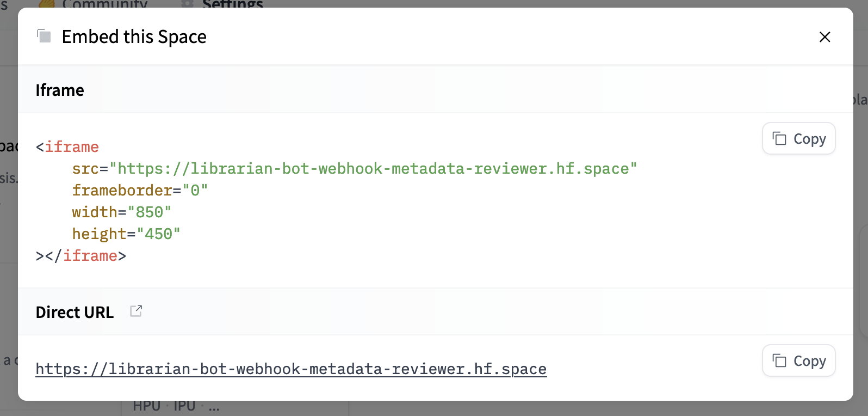The width and height of the screenshot is (868, 416).
Task: Click the embed icon beside the dialog title
Action: click(x=44, y=36)
